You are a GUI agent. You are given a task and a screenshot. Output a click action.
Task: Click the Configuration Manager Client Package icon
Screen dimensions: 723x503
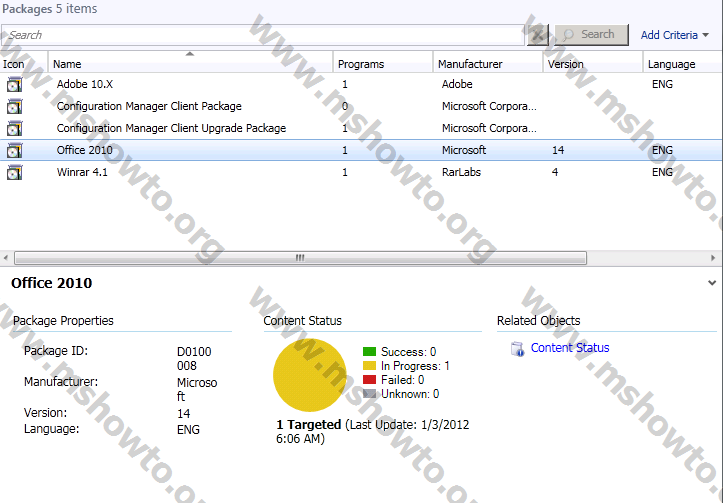pyautogui.click(x=14, y=107)
